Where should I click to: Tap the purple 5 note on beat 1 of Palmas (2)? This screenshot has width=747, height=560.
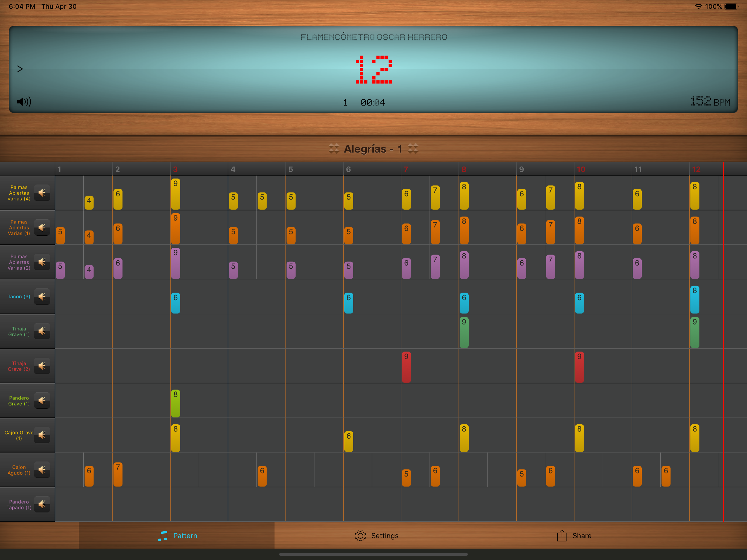click(60, 270)
